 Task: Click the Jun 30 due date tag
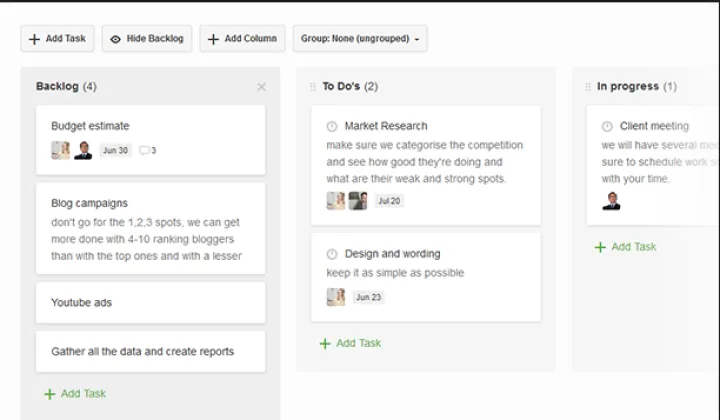116,151
